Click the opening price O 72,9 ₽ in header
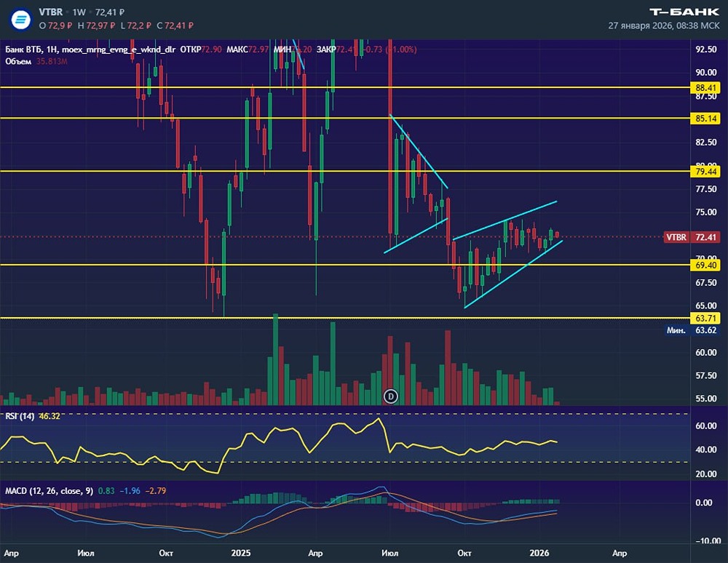Viewport: 728px width, 563px height. pyautogui.click(x=55, y=25)
